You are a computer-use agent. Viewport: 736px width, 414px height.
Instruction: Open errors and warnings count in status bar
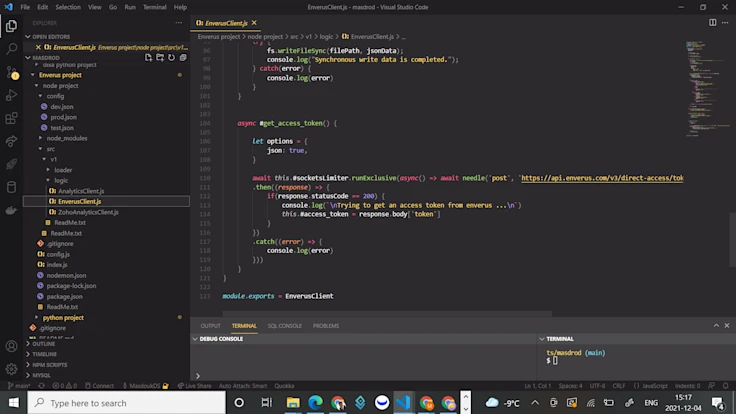65,386
